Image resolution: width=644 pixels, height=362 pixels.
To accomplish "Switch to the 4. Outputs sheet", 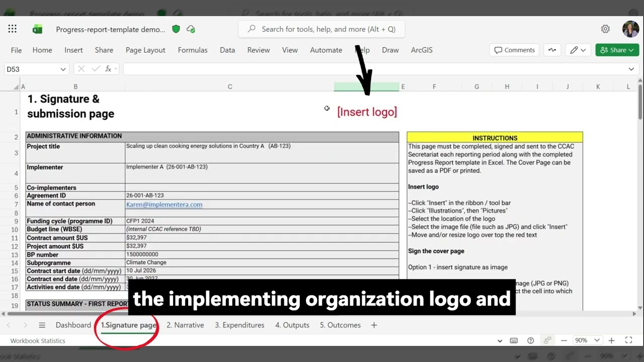I will coord(292,325).
